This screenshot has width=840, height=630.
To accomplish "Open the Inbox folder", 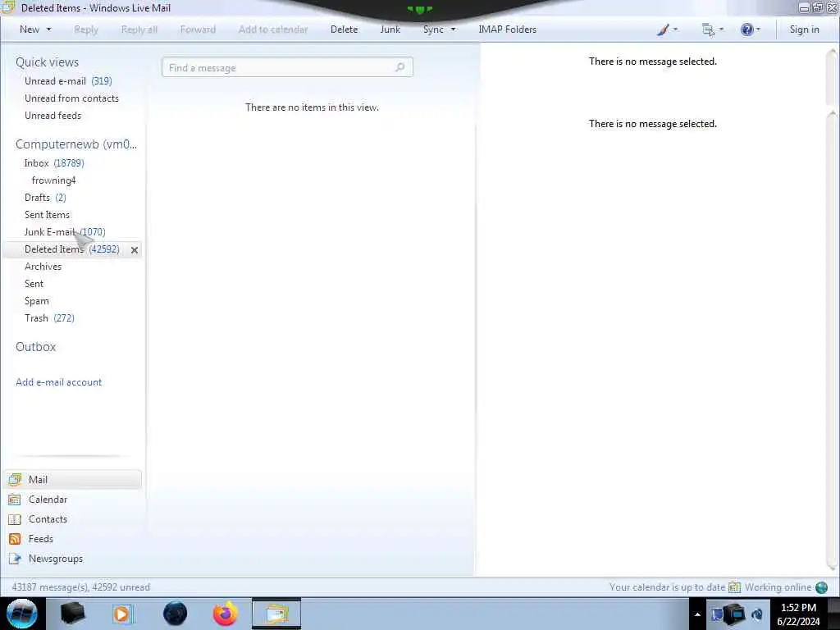I will (x=54, y=163).
